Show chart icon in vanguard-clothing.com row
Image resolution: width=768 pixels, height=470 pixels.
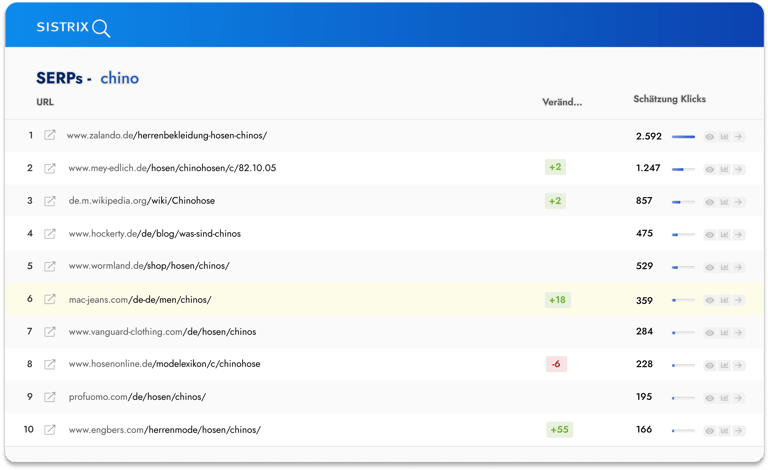pyautogui.click(x=724, y=333)
